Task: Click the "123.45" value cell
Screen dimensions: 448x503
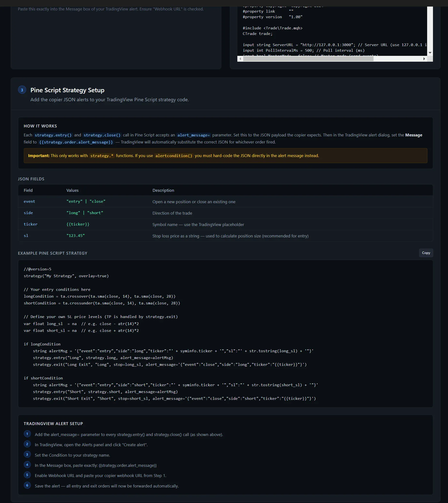Action: [x=75, y=236]
